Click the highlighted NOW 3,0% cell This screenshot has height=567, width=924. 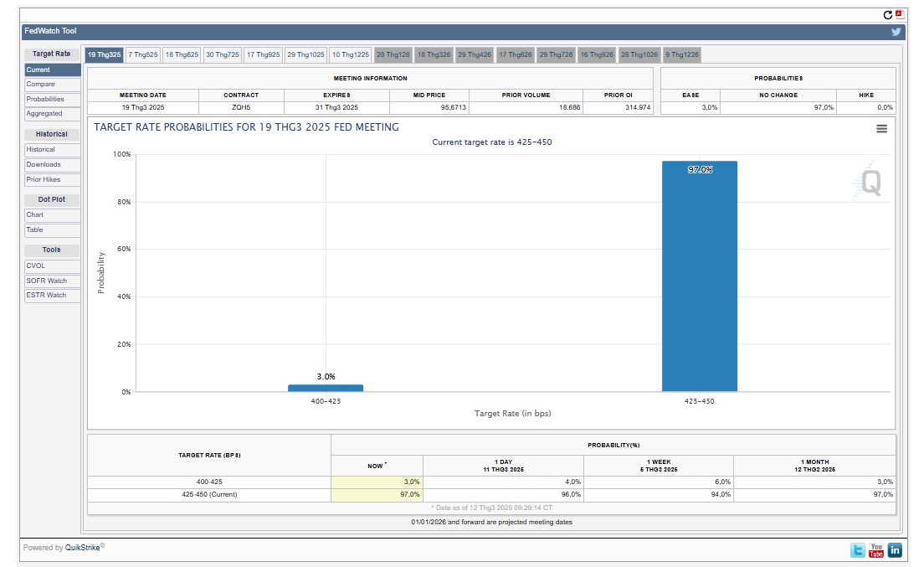tap(377, 482)
